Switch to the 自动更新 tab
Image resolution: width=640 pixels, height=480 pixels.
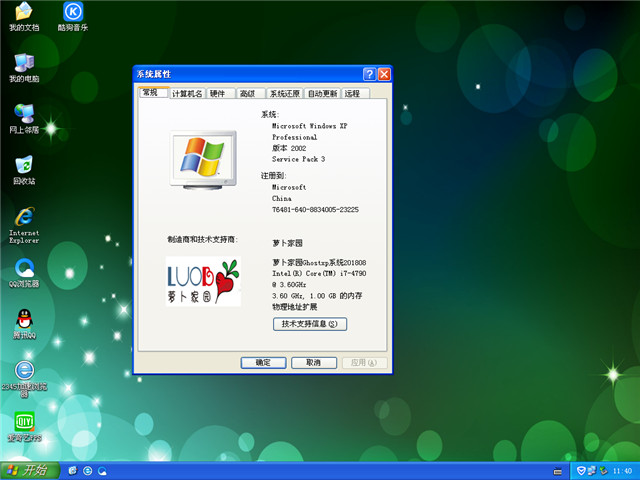tap(322, 93)
